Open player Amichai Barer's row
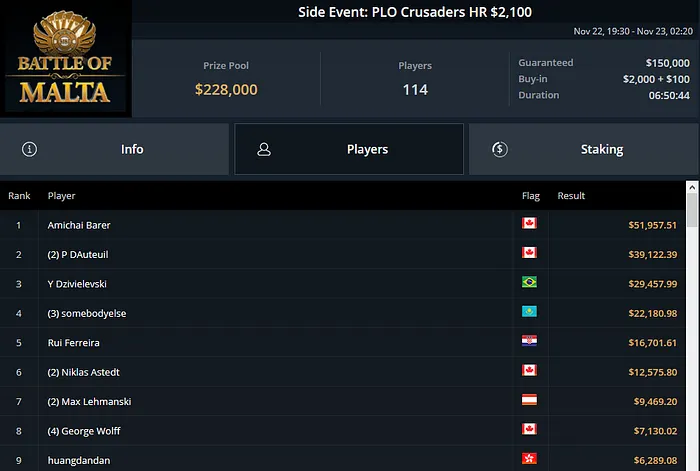Viewport: 700px width, 471px height. click(x=79, y=225)
